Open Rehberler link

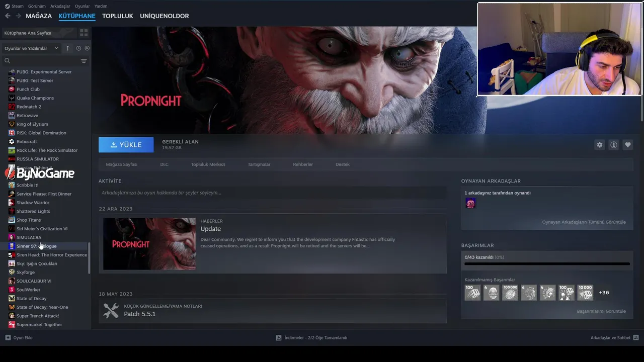coord(303,164)
